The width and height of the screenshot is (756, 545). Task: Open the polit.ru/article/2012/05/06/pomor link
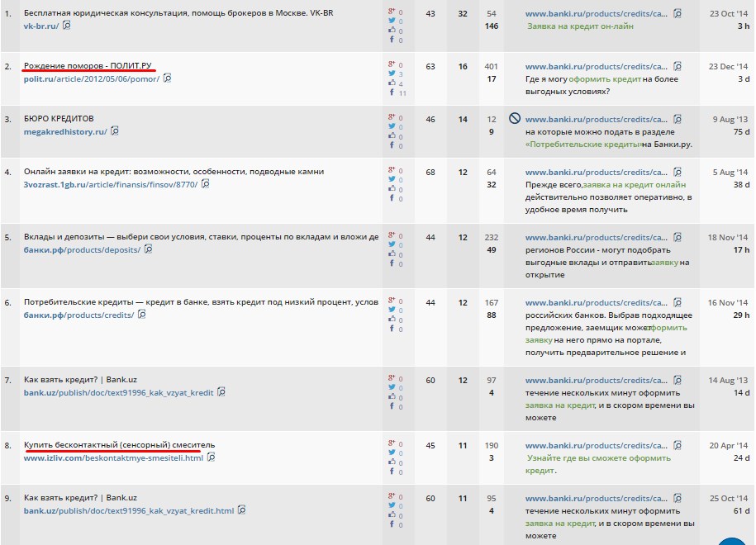click(x=92, y=78)
